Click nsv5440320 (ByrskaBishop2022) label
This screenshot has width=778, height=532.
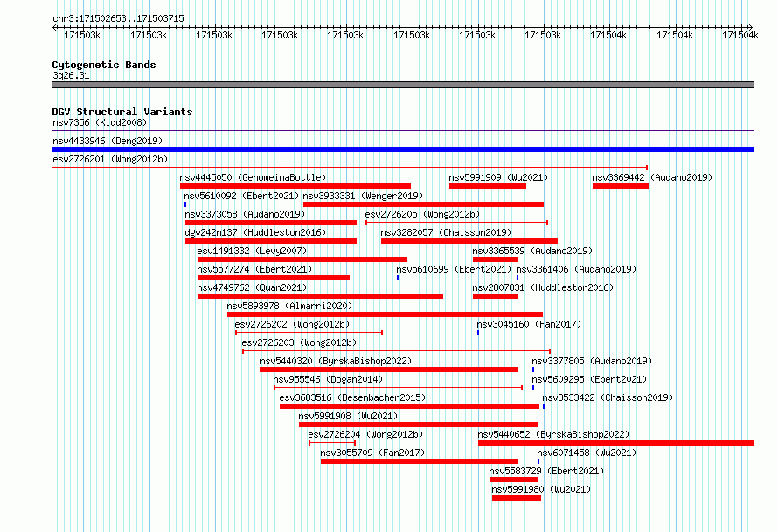pyautogui.click(x=336, y=361)
